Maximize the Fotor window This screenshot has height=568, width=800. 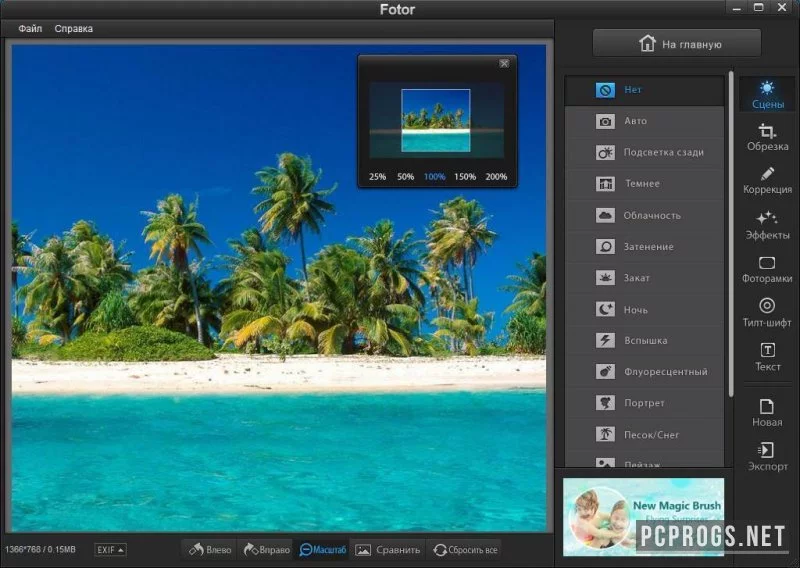(x=759, y=7)
